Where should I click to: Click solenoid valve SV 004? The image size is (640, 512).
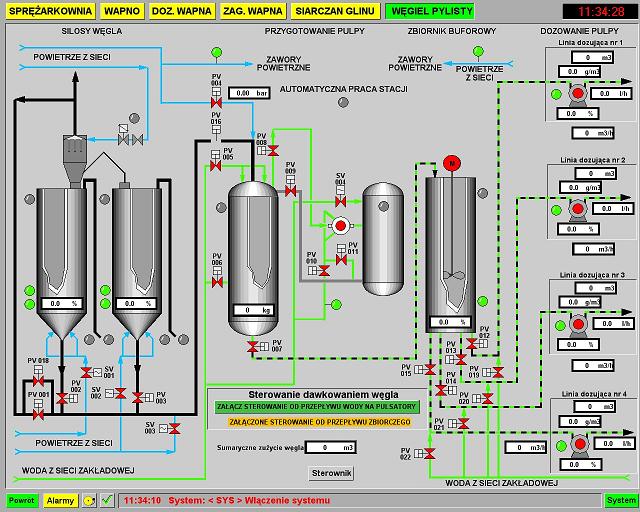click(x=340, y=201)
